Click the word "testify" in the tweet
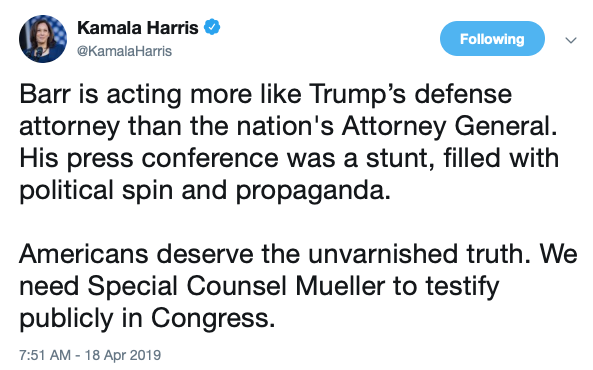 pos(463,287)
